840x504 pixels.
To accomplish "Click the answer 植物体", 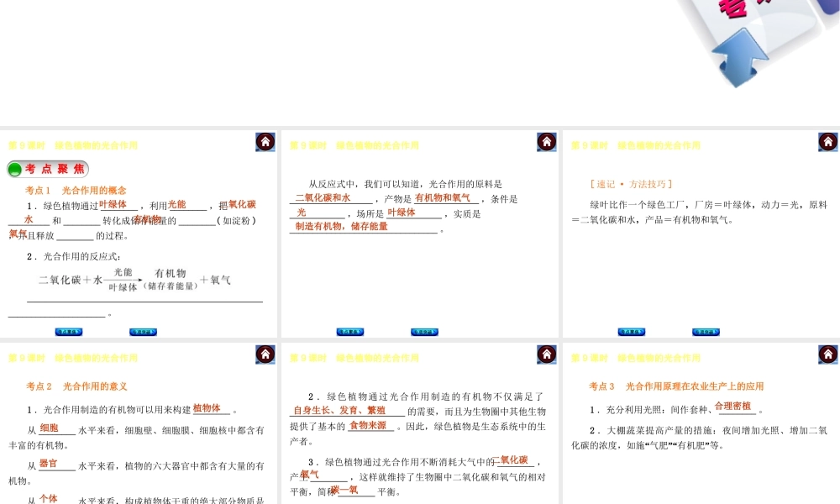I will pyautogui.click(x=207, y=408).
